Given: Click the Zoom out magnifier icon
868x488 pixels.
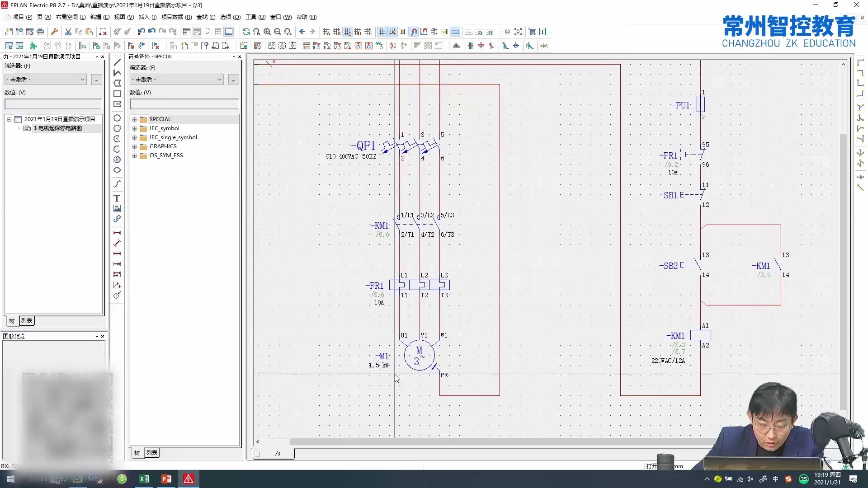Looking at the screenshot, I should (278, 32).
